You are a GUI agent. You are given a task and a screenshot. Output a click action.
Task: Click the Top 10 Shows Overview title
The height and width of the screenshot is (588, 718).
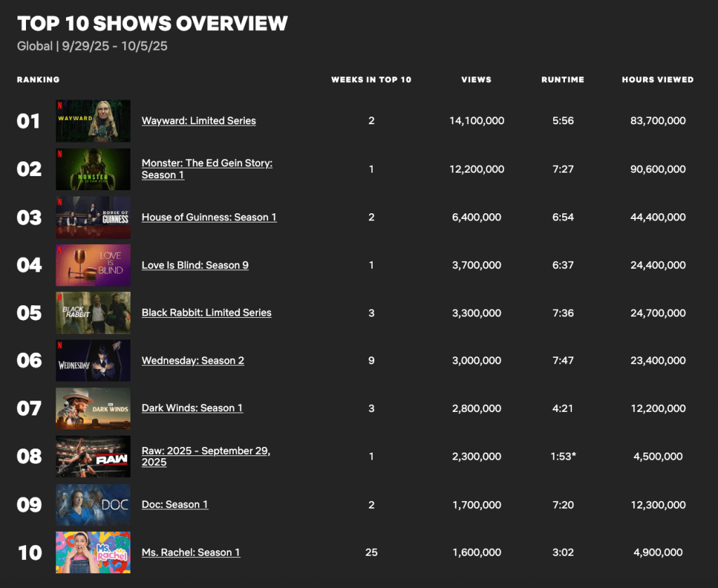click(152, 24)
